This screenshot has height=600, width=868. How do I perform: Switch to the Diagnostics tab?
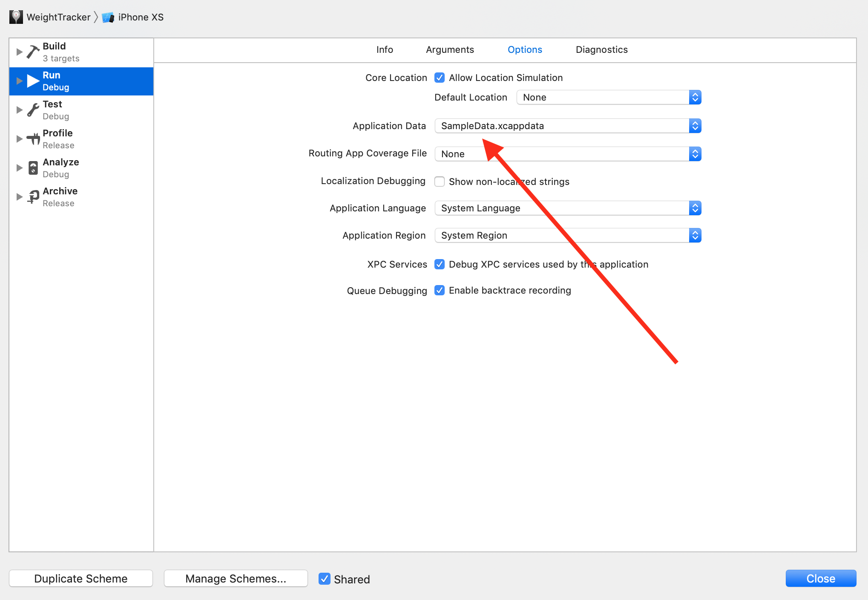tap(601, 50)
